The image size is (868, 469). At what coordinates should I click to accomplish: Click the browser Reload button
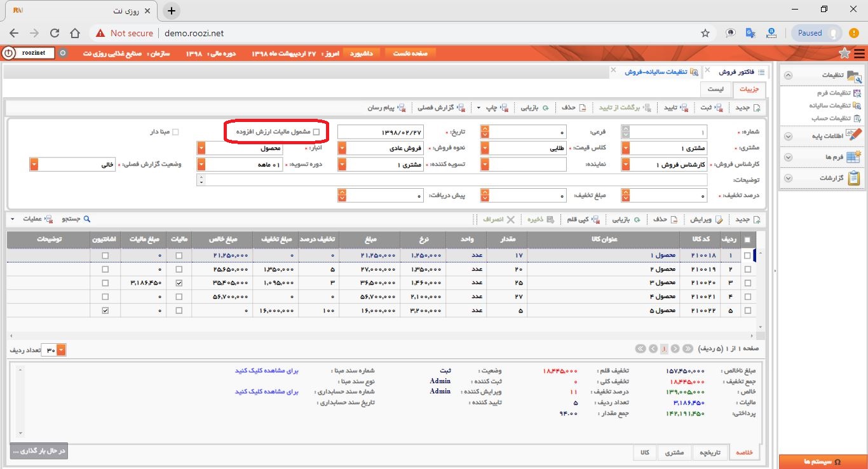click(x=55, y=33)
